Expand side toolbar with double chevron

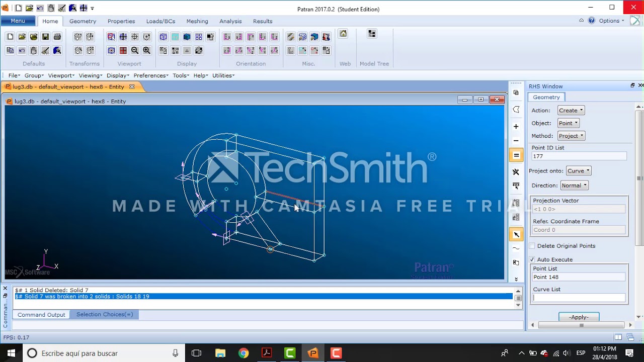tap(516, 279)
